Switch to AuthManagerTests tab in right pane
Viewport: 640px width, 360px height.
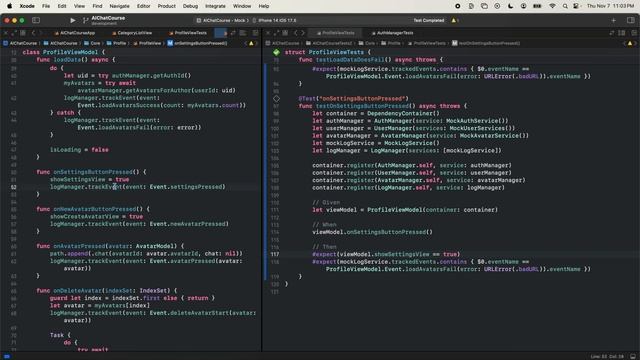pos(393,33)
